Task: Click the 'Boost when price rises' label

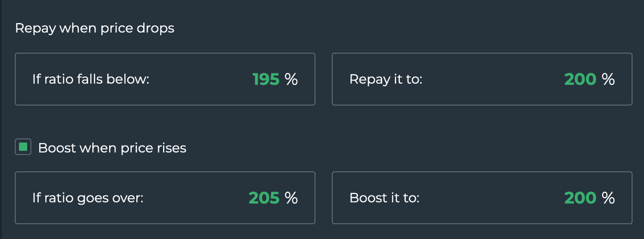Action: tap(112, 148)
